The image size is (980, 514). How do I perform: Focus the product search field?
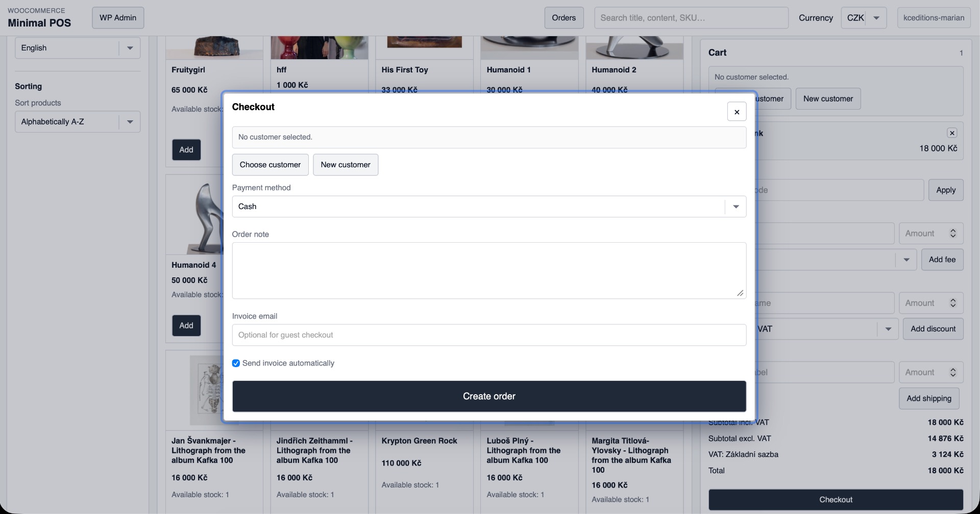pyautogui.click(x=691, y=18)
